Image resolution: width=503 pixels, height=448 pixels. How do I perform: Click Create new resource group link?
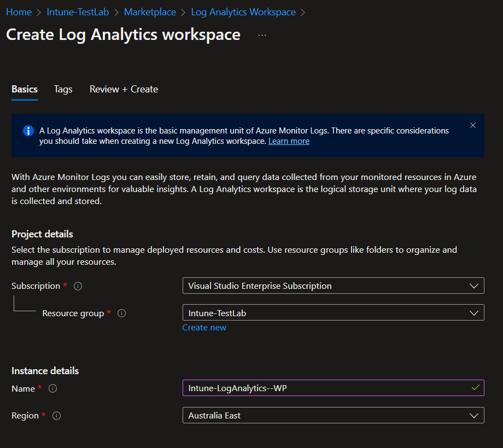tap(204, 328)
